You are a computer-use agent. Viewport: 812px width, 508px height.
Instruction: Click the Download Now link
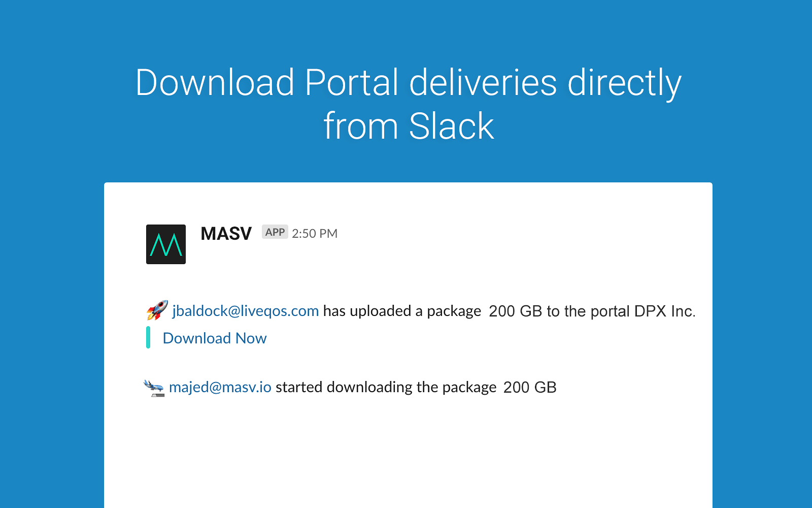click(x=215, y=338)
